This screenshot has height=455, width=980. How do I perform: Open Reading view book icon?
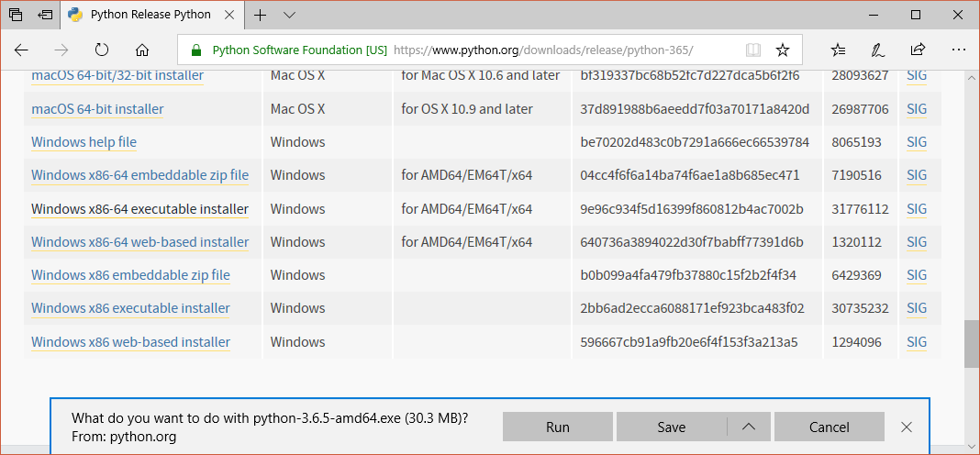point(753,50)
